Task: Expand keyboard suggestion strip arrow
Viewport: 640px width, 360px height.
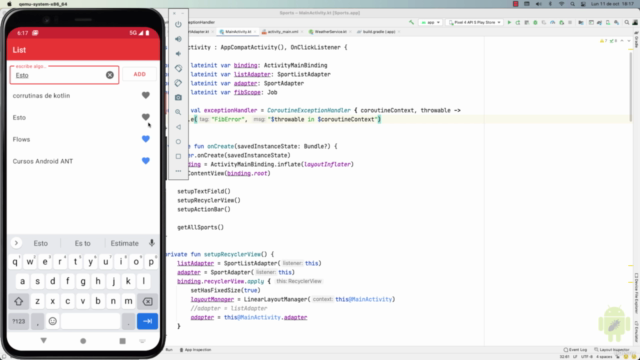Action: tap(16, 243)
